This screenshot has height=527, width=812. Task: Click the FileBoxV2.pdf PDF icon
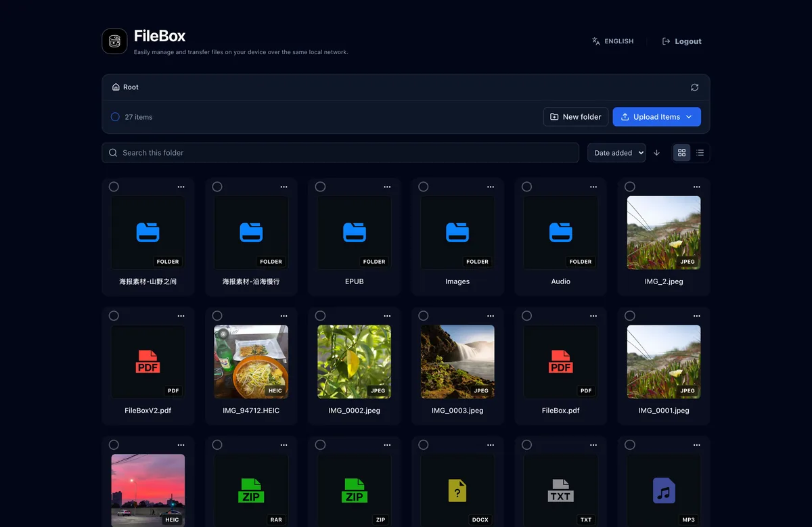(x=148, y=362)
